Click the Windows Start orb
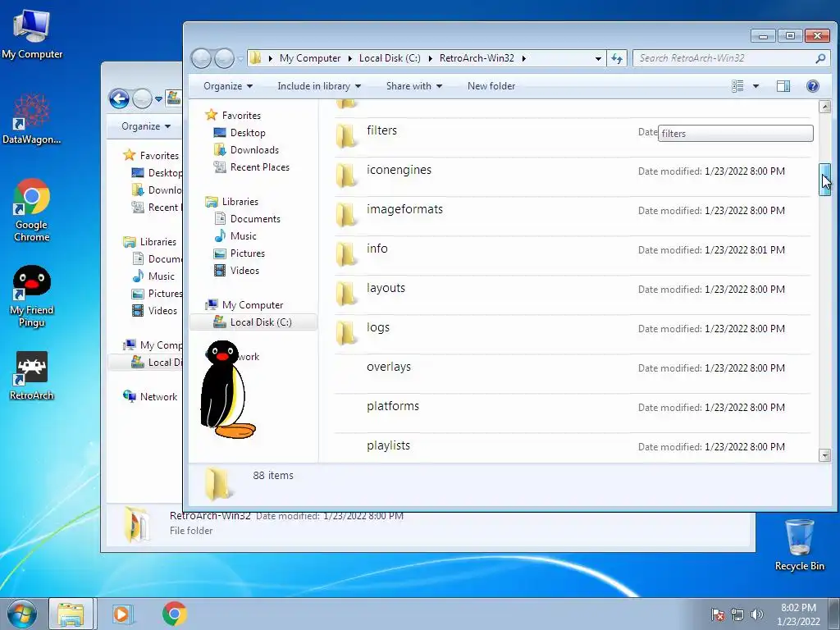Image resolution: width=840 pixels, height=630 pixels. pos(22,614)
